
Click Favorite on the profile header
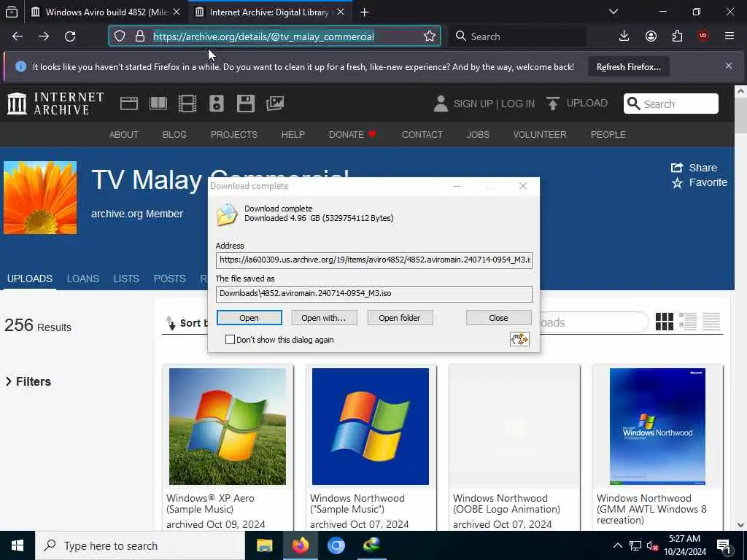(700, 182)
